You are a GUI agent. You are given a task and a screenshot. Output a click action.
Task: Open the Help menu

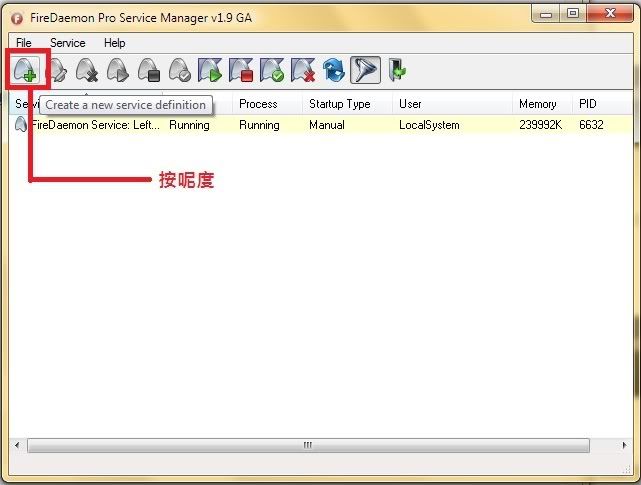click(115, 43)
